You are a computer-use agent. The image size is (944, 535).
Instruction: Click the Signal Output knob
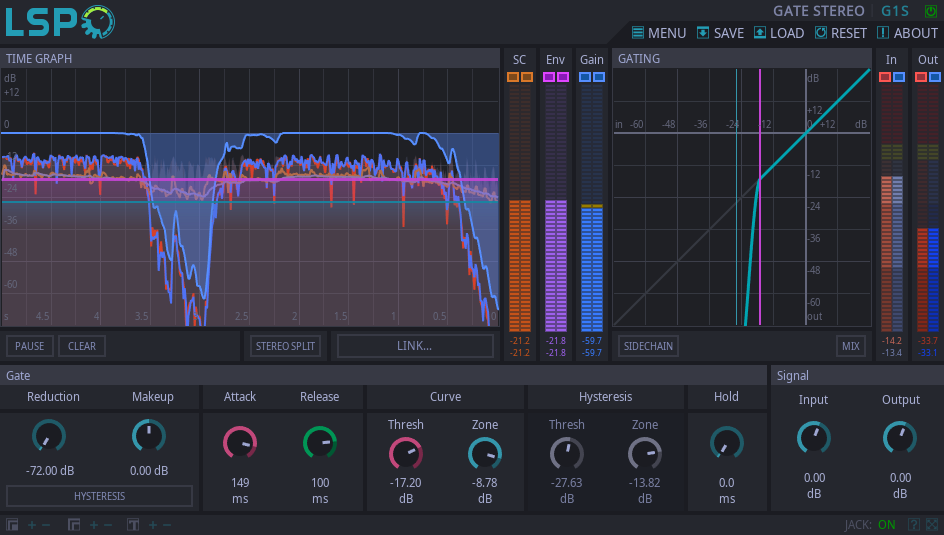pyautogui.click(x=900, y=438)
